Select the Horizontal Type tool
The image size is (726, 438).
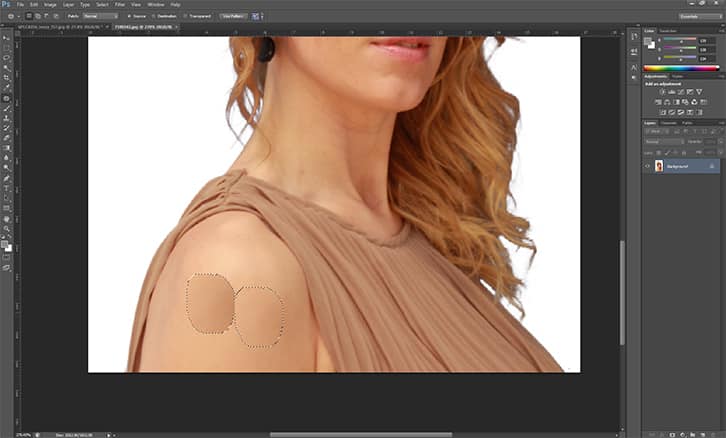pyautogui.click(x=6, y=188)
